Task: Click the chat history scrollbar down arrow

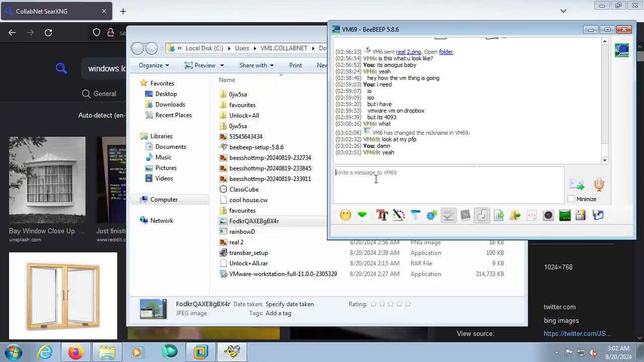Action: 605,160
